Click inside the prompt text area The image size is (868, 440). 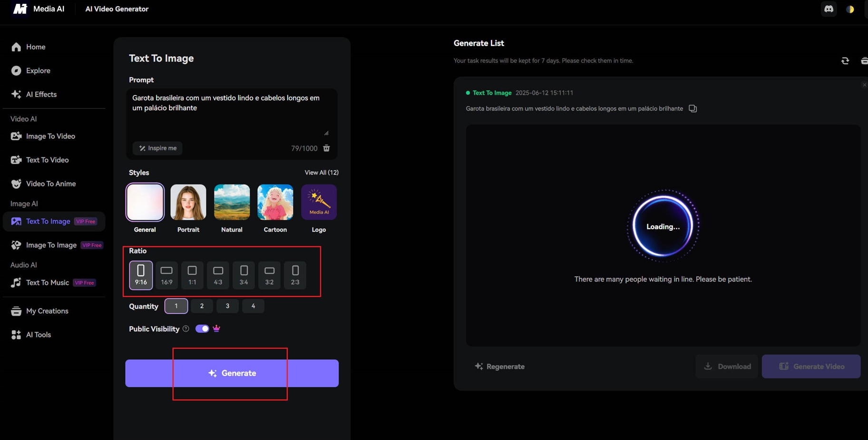click(232, 113)
